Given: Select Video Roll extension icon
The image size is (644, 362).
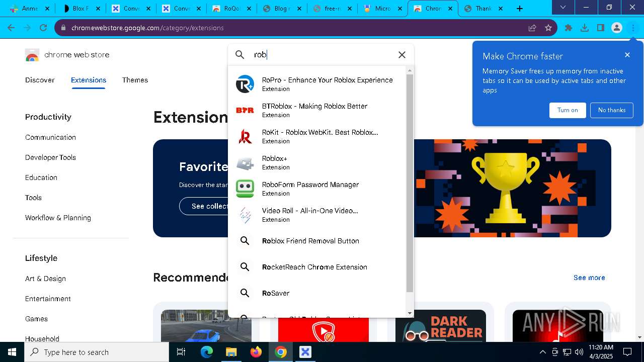Looking at the screenshot, I should click(x=245, y=215).
